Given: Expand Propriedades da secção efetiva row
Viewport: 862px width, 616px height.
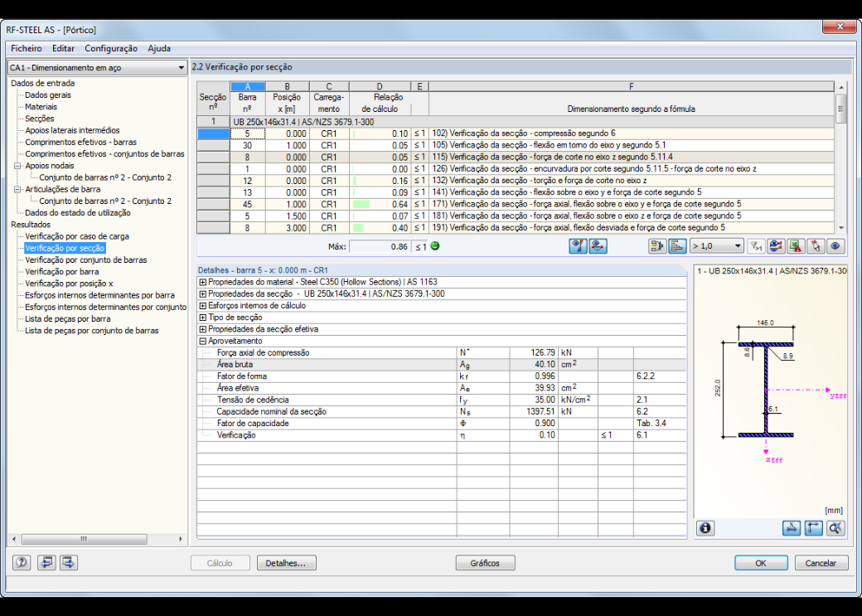Looking at the screenshot, I should 202,329.
